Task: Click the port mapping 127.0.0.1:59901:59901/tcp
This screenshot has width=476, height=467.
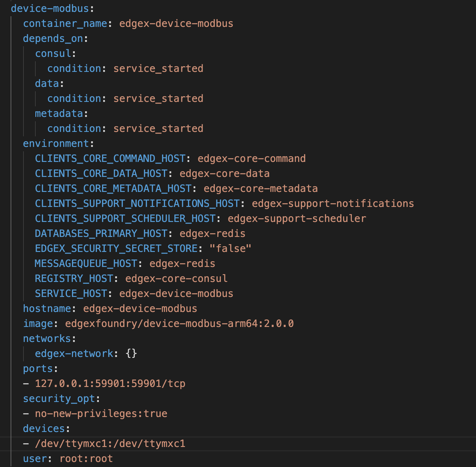Action: 109,383
